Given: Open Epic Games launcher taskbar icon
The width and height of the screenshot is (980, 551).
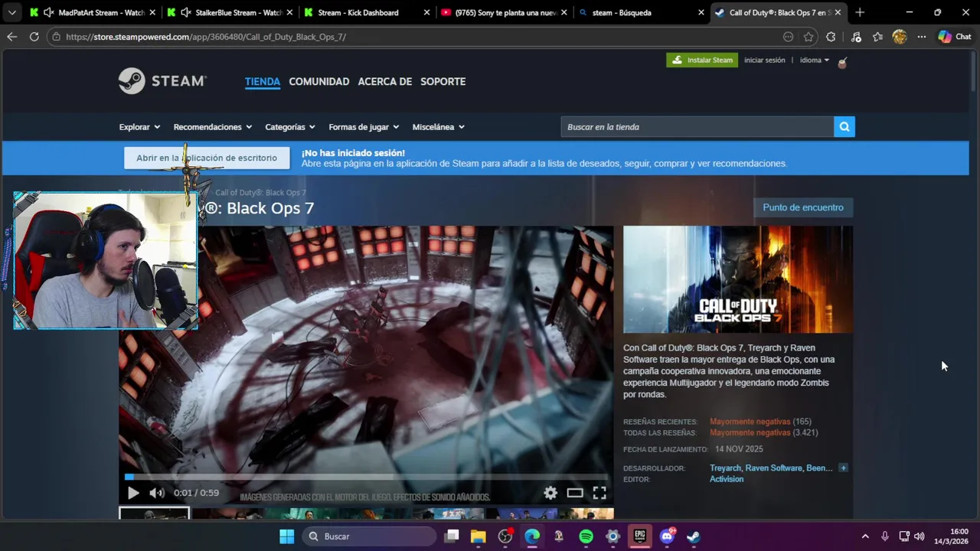Looking at the screenshot, I should click(x=639, y=536).
